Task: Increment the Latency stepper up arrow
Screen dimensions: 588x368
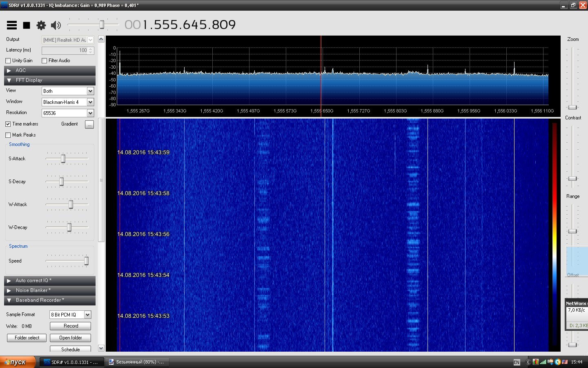Action: tap(91, 49)
